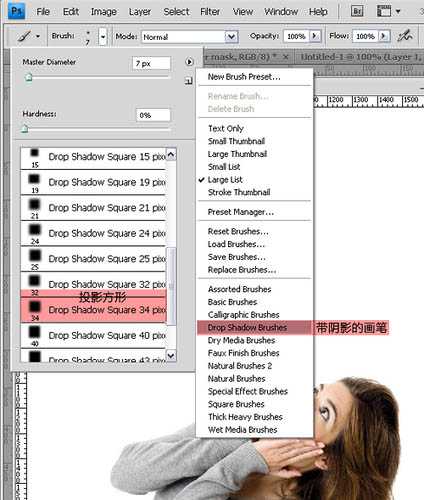
Task: Click the Photoshop Ps logo icon
Action: [16, 11]
